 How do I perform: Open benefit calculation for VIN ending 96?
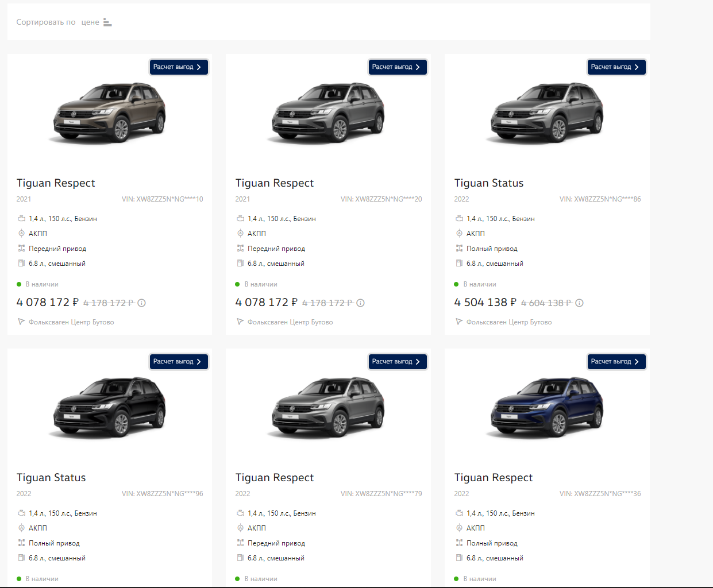pyautogui.click(x=179, y=362)
